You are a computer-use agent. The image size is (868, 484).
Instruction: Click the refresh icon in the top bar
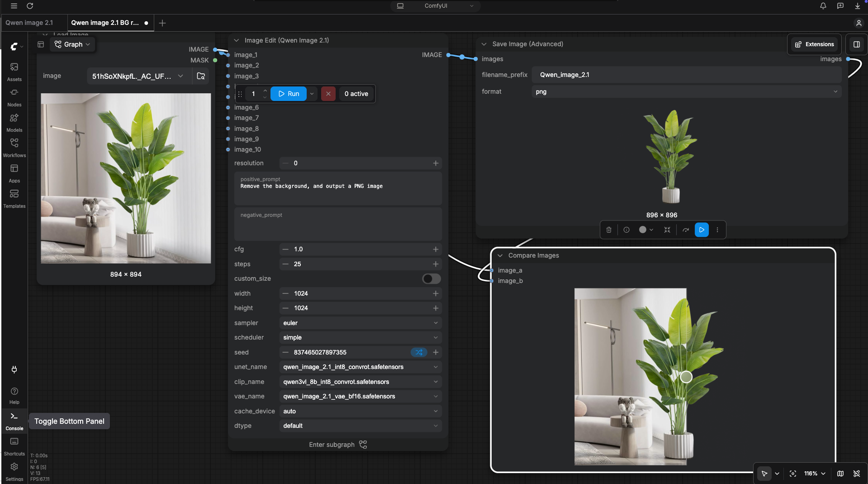(30, 6)
